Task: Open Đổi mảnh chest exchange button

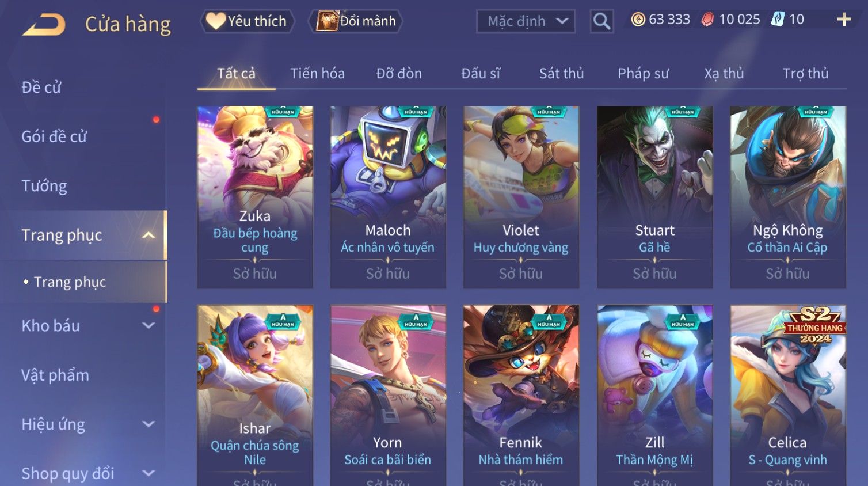Action: pyautogui.click(x=356, y=21)
